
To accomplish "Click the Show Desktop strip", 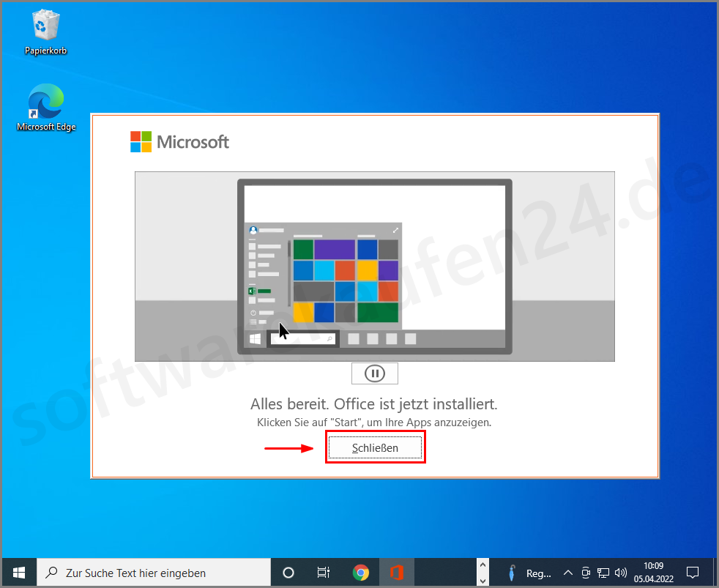I will tap(715, 573).
